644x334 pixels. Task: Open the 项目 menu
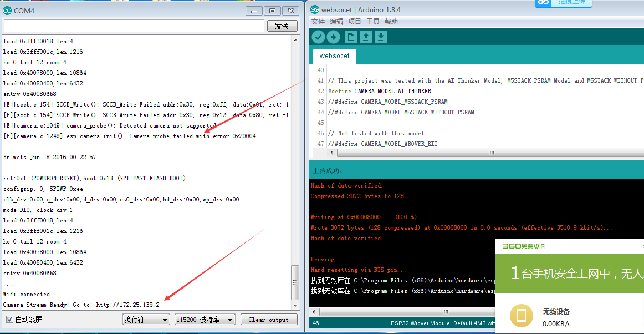tap(355, 22)
